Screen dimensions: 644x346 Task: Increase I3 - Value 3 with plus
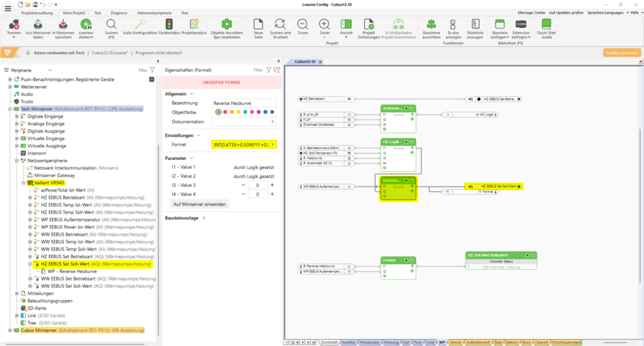tap(272, 186)
